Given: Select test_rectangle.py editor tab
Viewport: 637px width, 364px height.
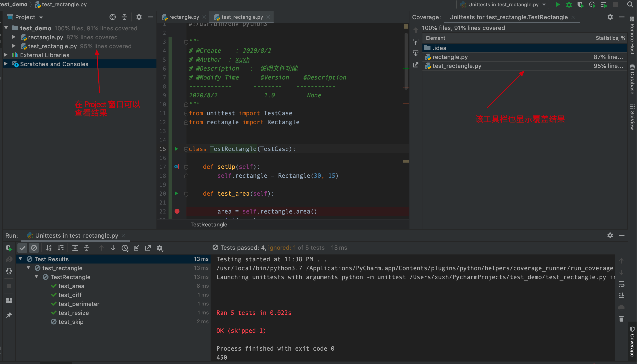Looking at the screenshot, I should [242, 17].
